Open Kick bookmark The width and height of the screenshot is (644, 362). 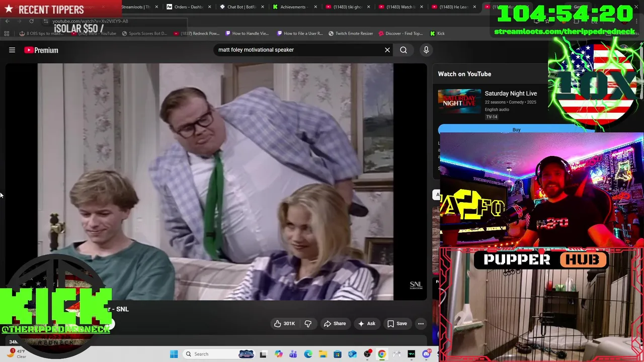pos(437,34)
